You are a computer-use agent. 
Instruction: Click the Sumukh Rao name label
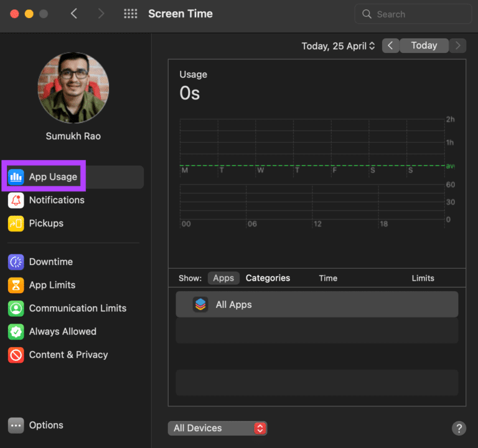tap(73, 136)
